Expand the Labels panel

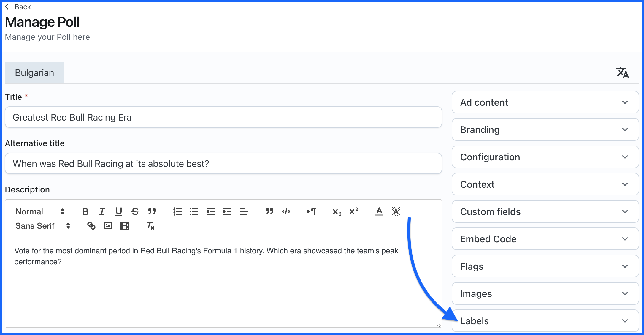pos(545,321)
